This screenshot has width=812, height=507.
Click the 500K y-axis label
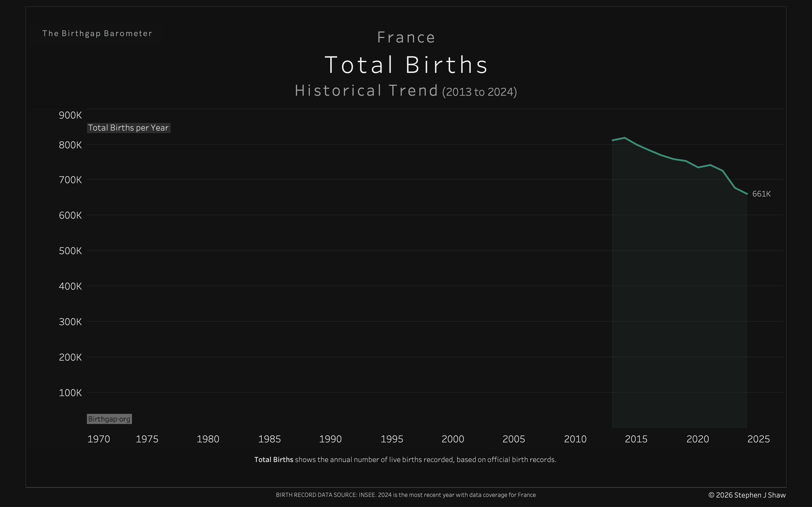pos(70,251)
